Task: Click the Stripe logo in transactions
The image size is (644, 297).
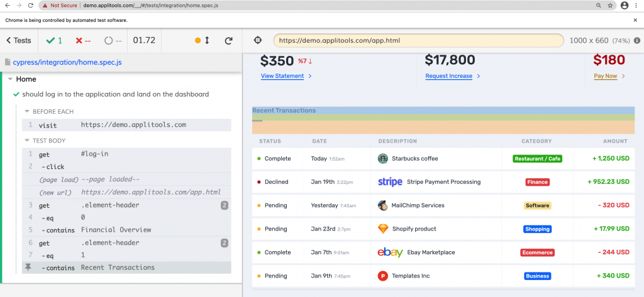Action: pos(390,182)
